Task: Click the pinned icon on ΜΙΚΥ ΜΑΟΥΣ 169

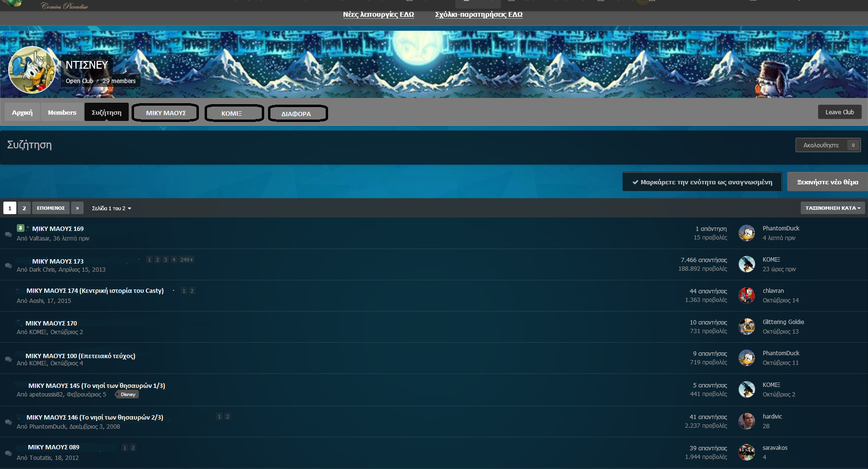Action: tap(21, 228)
